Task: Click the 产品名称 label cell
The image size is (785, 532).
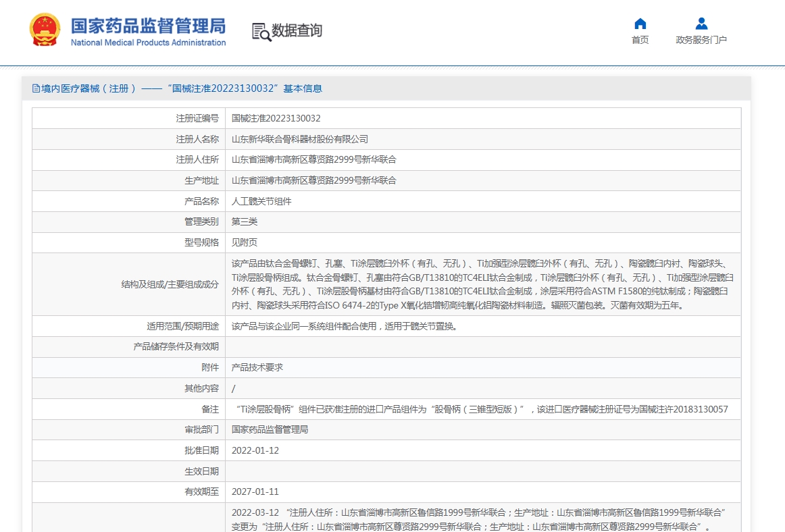Action: [128, 201]
